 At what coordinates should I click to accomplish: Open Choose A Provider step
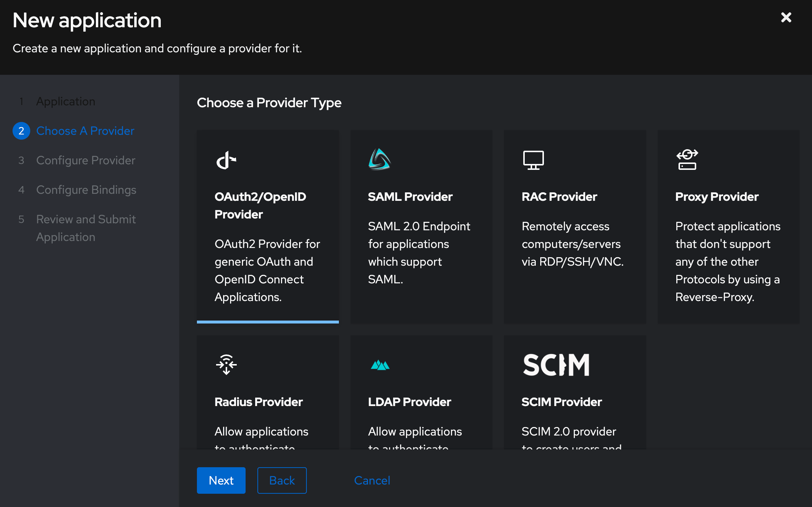85,131
